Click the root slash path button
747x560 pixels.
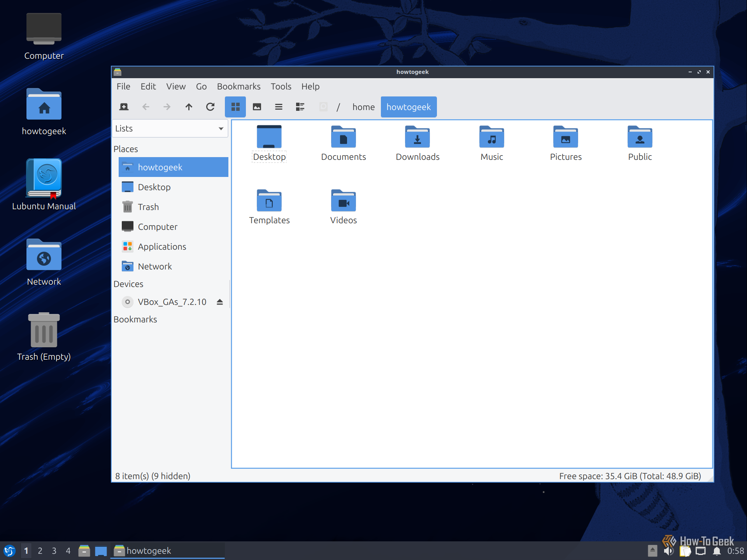pos(338,107)
